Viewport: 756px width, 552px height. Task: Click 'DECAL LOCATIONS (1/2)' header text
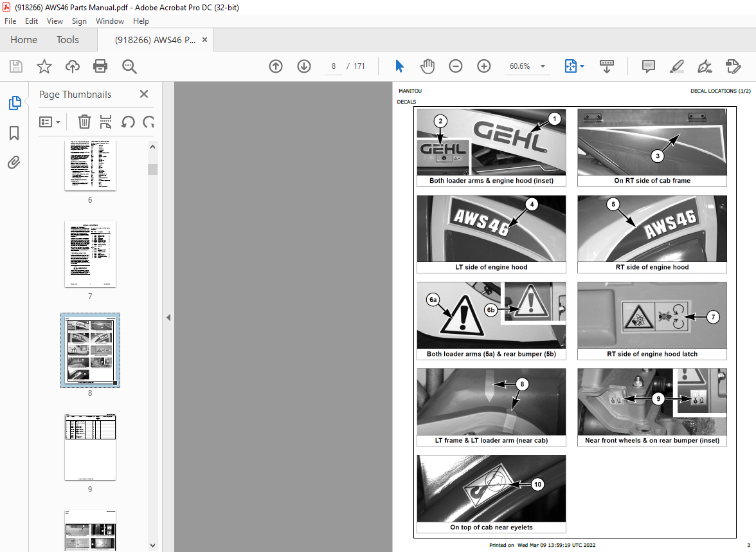tap(720, 91)
